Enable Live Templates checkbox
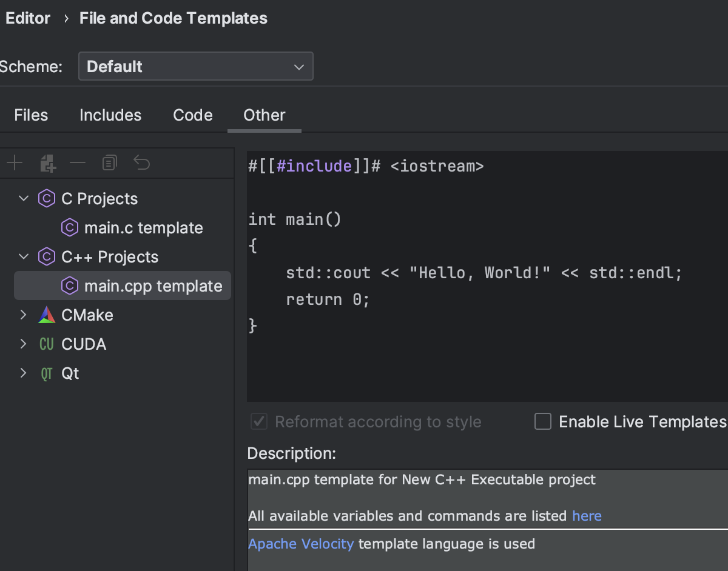This screenshot has width=728, height=571. pos(542,422)
